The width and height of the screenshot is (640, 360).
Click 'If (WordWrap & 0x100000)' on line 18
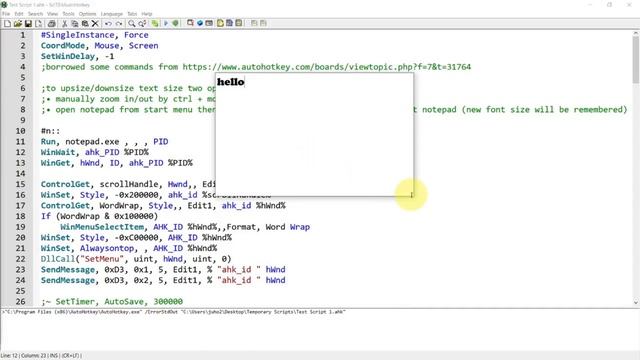99,216
